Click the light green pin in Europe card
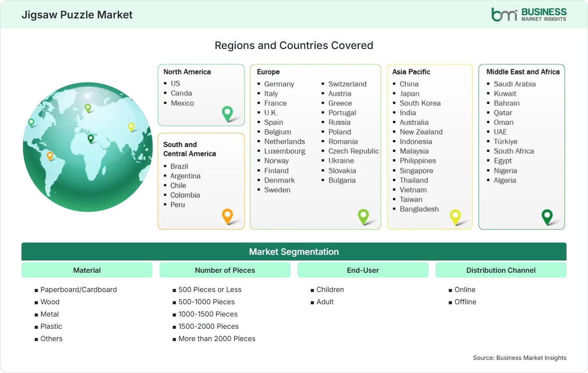588x373 pixels. pyautogui.click(x=363, y=216)
